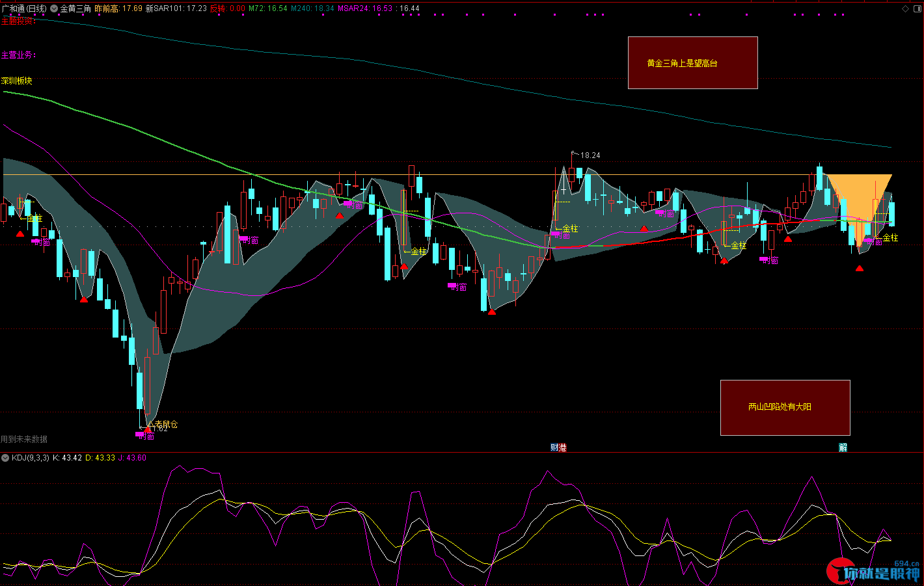Click the 财 event marker on the time axis
Screen dimensions: 924x586
(x=554, y=447)
